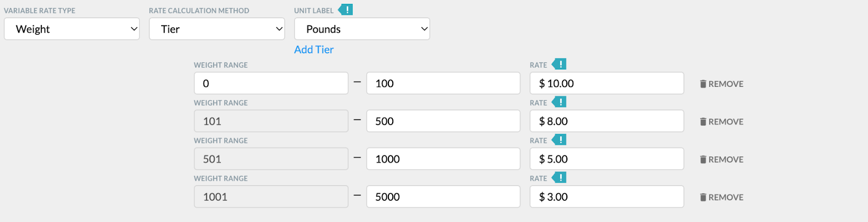Click the Rate info icon for the $10.00 tier
Image resolution: width=868 pixels, height=222 pixels.
click(559, 64)
